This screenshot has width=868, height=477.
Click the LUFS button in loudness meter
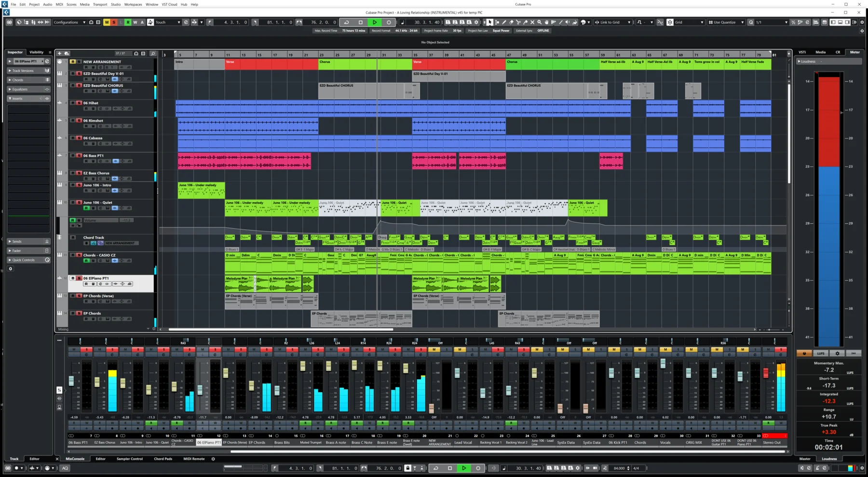(x=821, y=353)
